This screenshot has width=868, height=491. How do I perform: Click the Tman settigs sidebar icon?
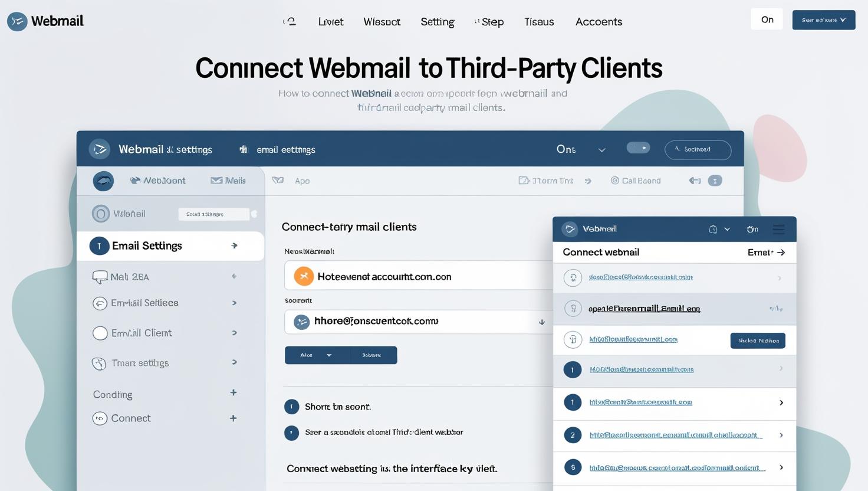99,364
